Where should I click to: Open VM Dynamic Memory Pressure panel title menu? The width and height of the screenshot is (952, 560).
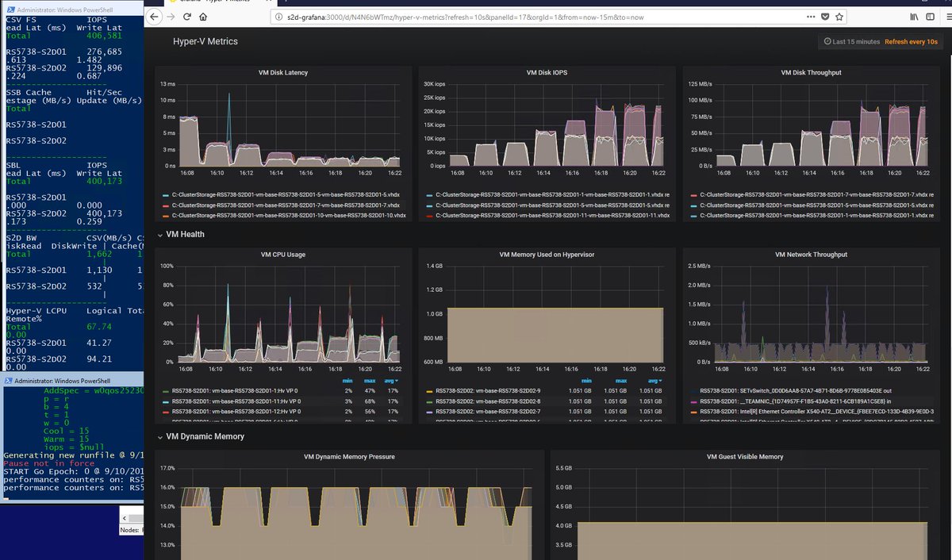click(349, 457)
